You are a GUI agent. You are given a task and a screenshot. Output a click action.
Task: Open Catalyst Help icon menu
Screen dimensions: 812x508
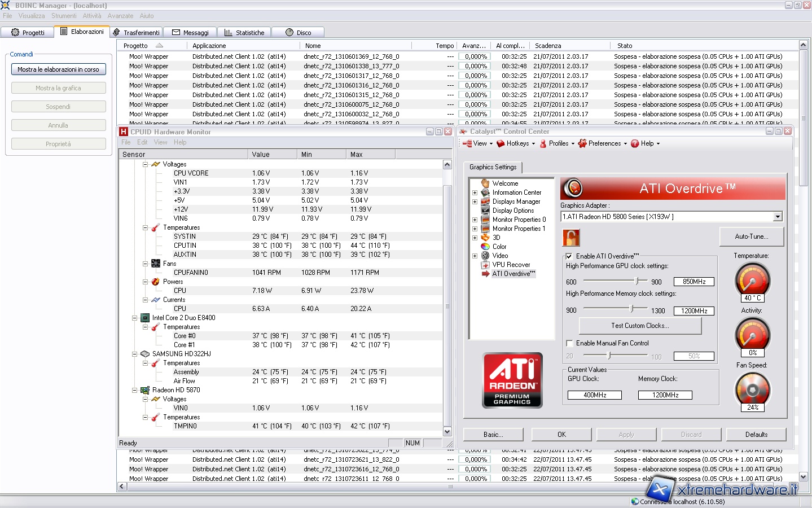pyautogui.click(x=635, y=143)
